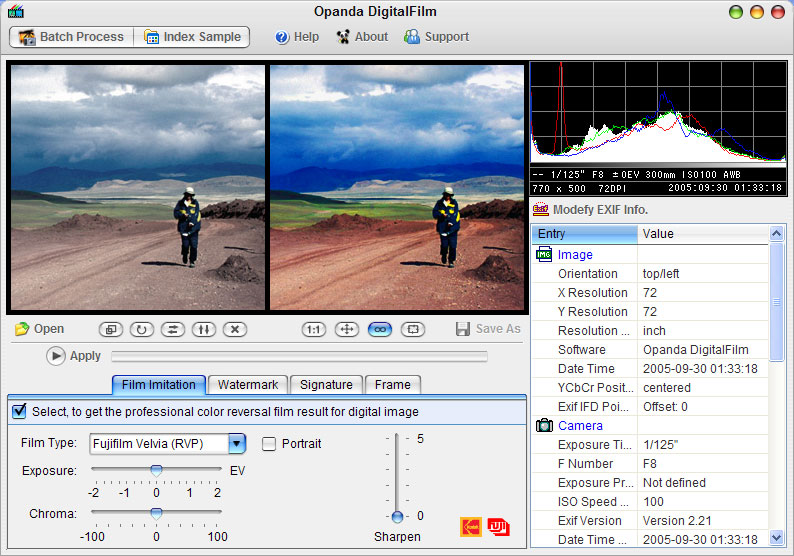Click the EXIF list scroll down arrow
The image size is (794, 556).
click(x=776, y=537)
